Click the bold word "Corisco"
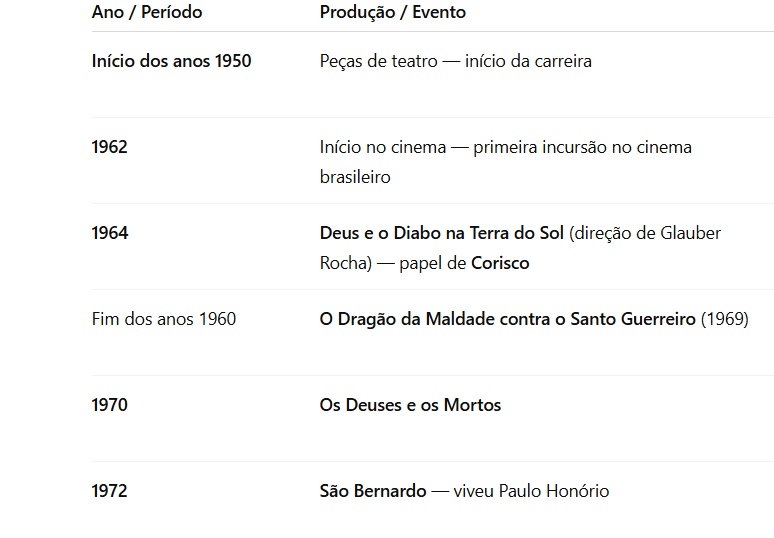The width and height of the screenshot is (774, 538). click(500, 263)
